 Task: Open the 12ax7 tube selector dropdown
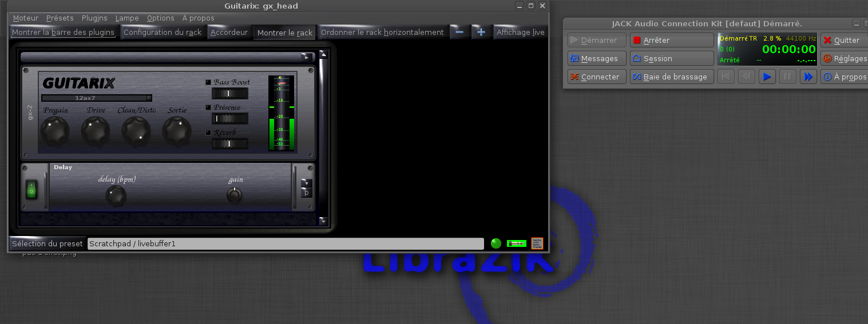(97, 98)
